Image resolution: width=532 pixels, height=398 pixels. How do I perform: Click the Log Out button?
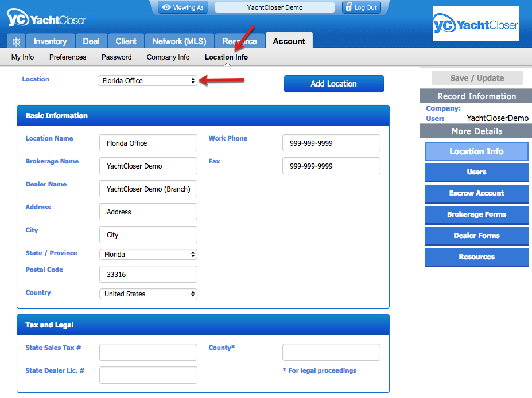[x=362, y=7]
